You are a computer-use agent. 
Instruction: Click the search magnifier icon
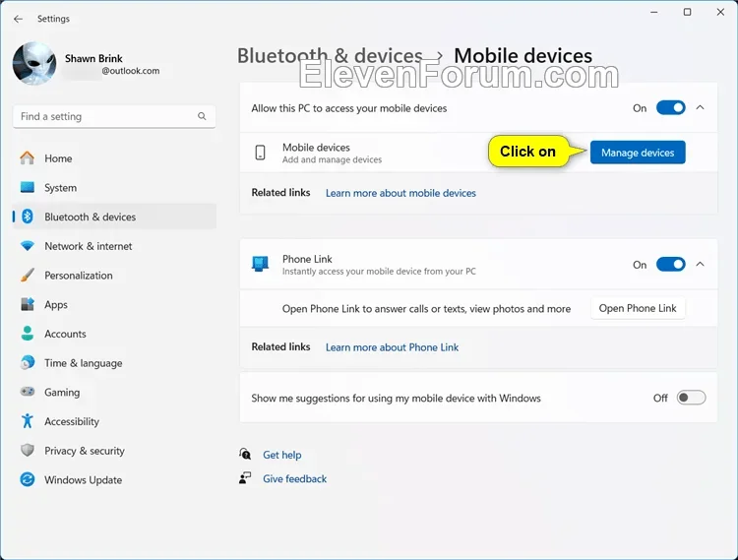click(202, 116)
